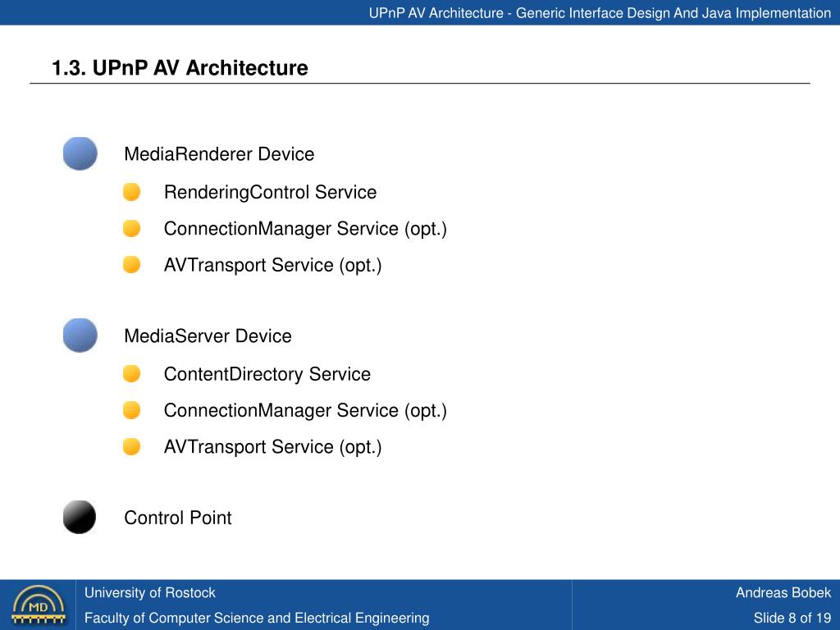Click the blue bullet beside MediaRenderer Device
This screenshot has width=840, height=630.
click(80, 153)
